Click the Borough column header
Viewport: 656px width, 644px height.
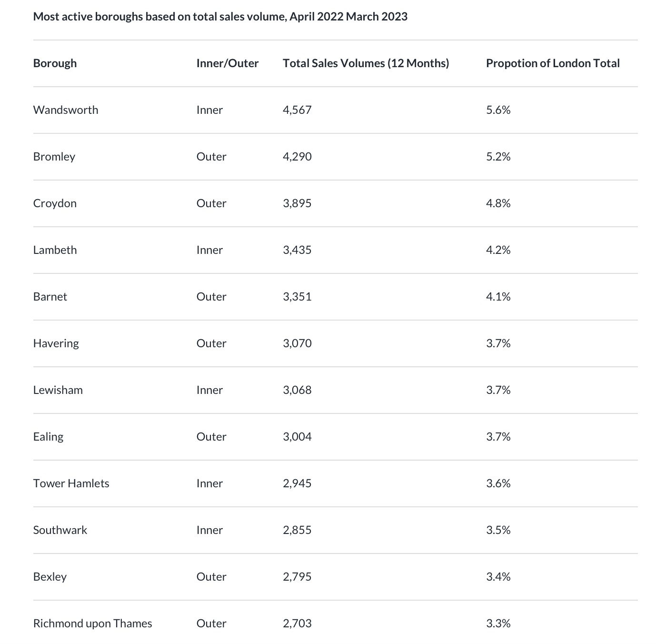click(x=55, y=63)
